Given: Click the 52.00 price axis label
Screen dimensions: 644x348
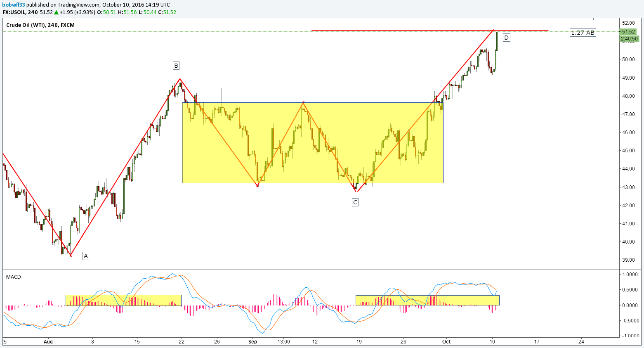Looking at the screenshot, I should coord(629,23).
